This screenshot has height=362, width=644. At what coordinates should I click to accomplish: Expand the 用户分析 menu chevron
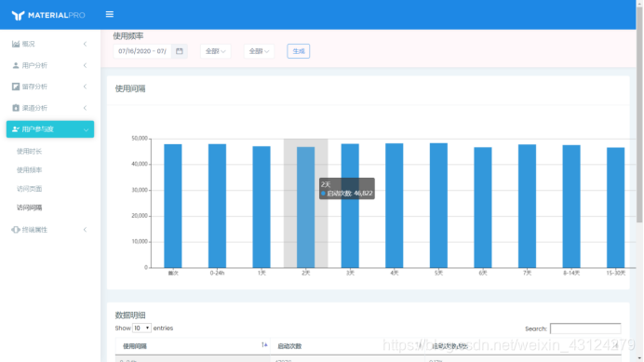click(85, 65)
